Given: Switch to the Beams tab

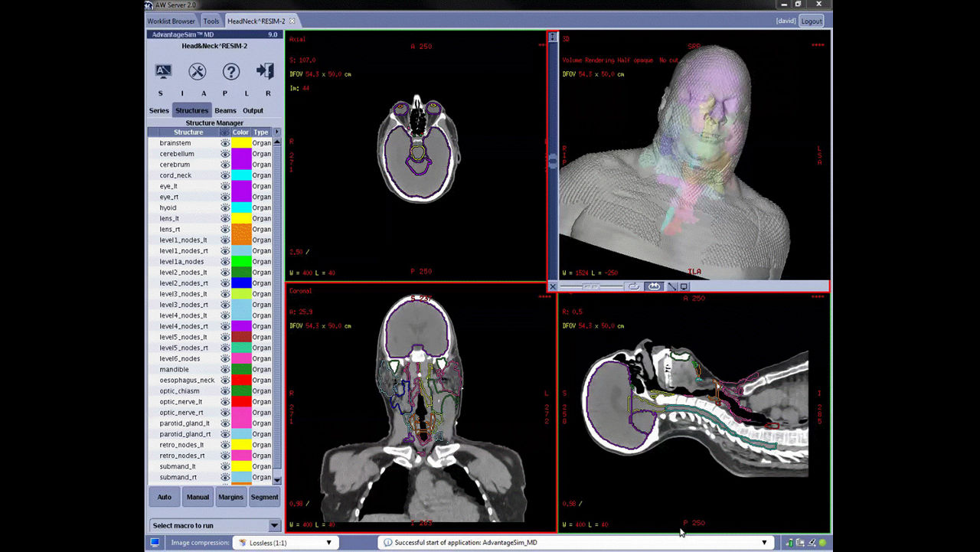Looking at the screenshot, I should (225, 110).
